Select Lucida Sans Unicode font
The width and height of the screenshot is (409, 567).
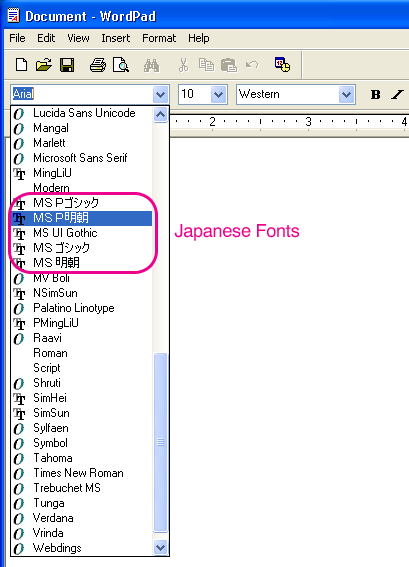click(82, 113)
